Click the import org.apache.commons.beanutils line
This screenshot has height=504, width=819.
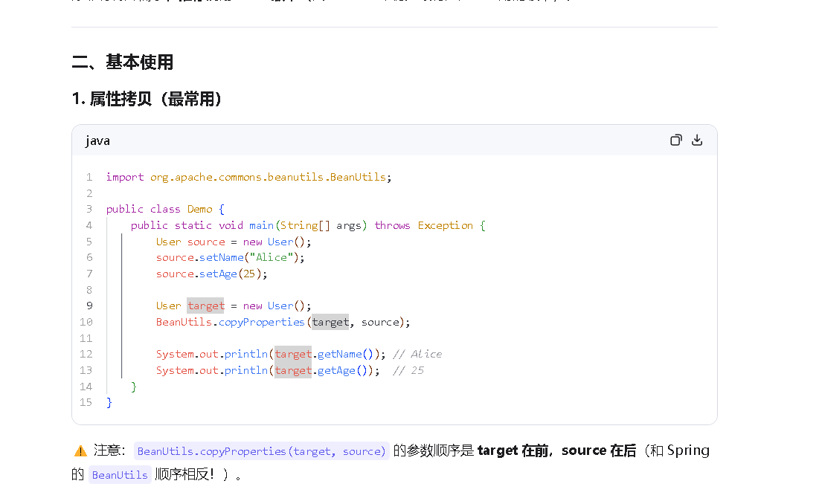(x=248, y=178)
